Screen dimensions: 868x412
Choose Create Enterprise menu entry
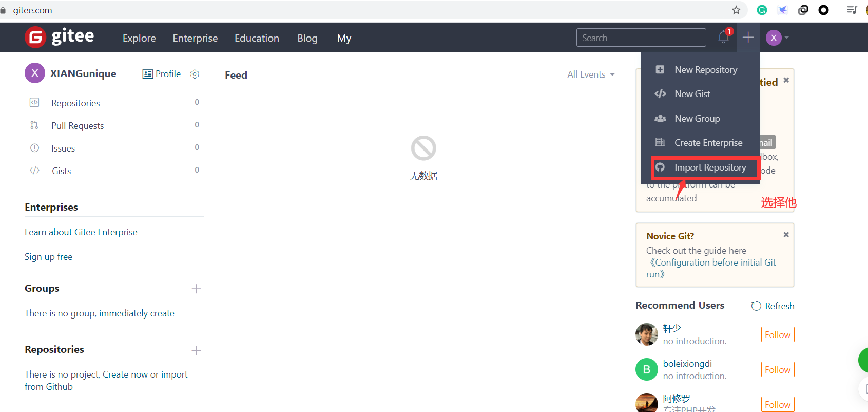point(700,143)
